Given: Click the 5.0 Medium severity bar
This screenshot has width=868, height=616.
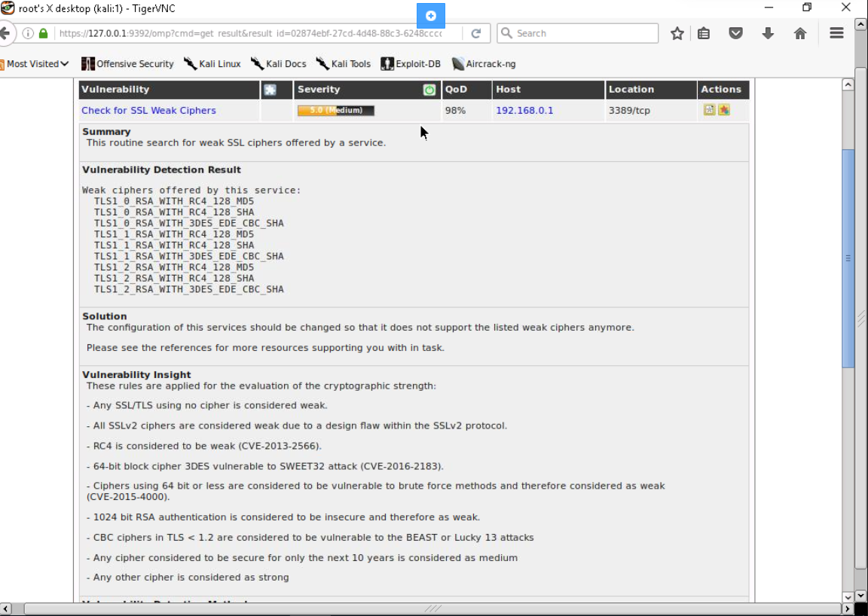Looking at the screenshot, I should (x=335, y=110).
